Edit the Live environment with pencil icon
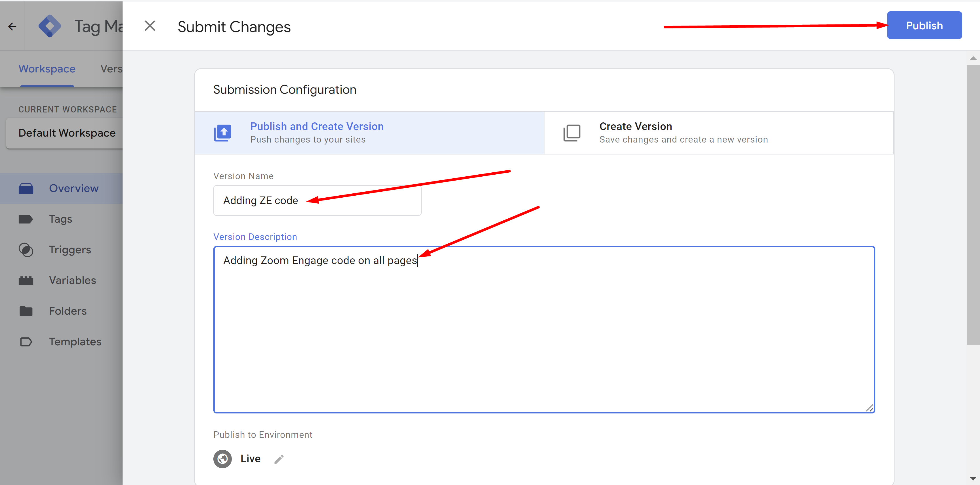Image resolution: width=980 pixels, height=485 pixels. 279,459
